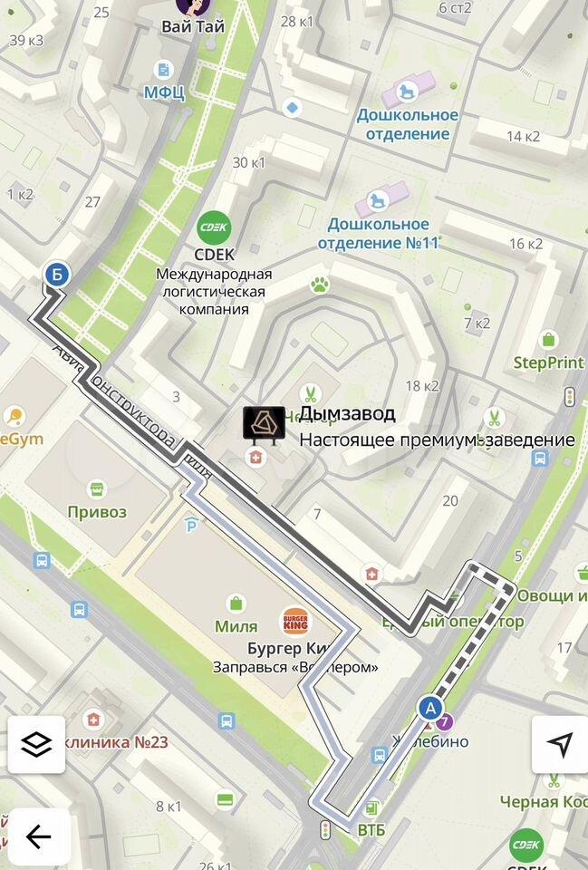Select the Привоз market icon
Viewport: 588px width, 870px height.
point(97,489)
